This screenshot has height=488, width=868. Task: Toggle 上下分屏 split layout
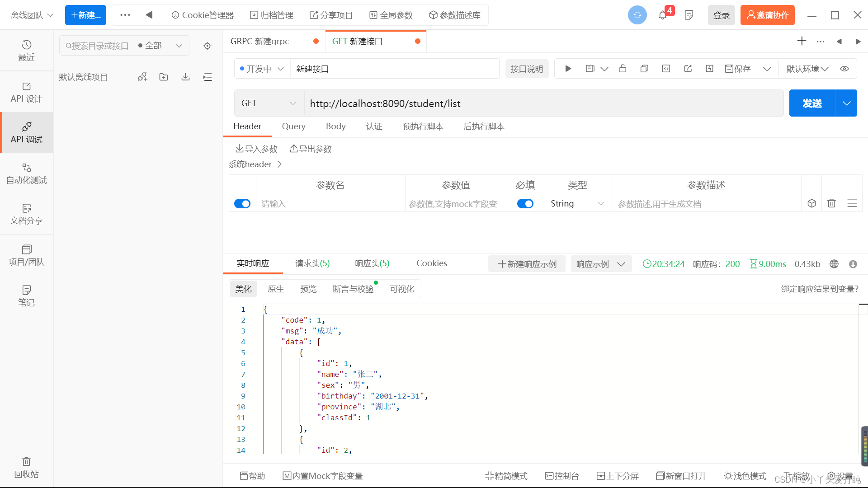click(x=618, y=476)
